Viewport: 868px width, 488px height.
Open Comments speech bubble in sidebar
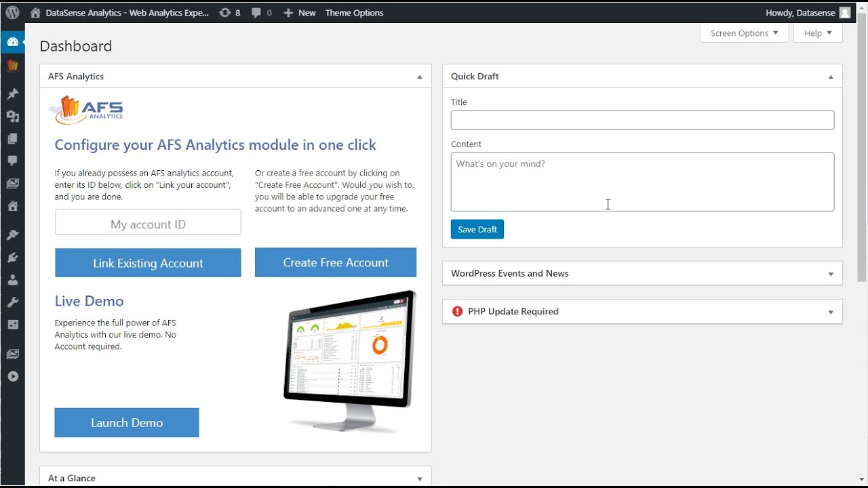[12, 161]
